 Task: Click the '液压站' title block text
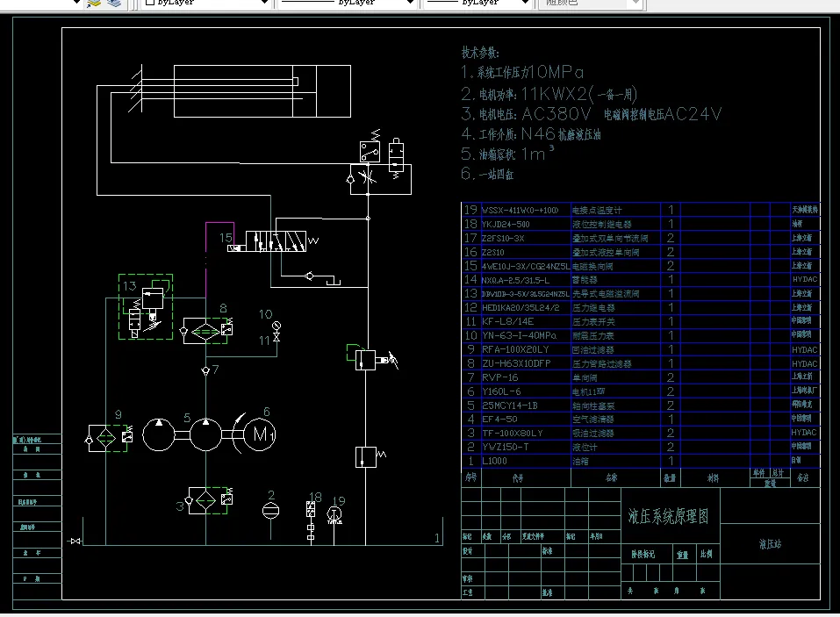(x=771, y=544)
